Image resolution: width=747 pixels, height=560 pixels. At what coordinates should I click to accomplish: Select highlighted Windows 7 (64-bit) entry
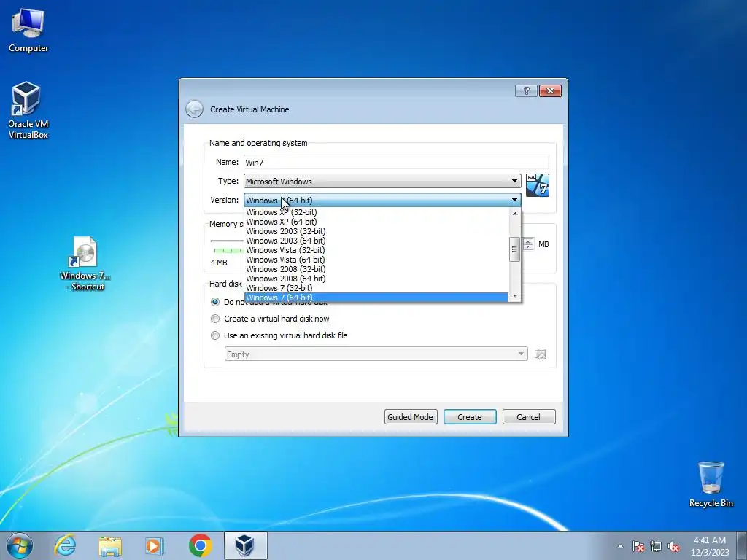[x=376, y=297]
